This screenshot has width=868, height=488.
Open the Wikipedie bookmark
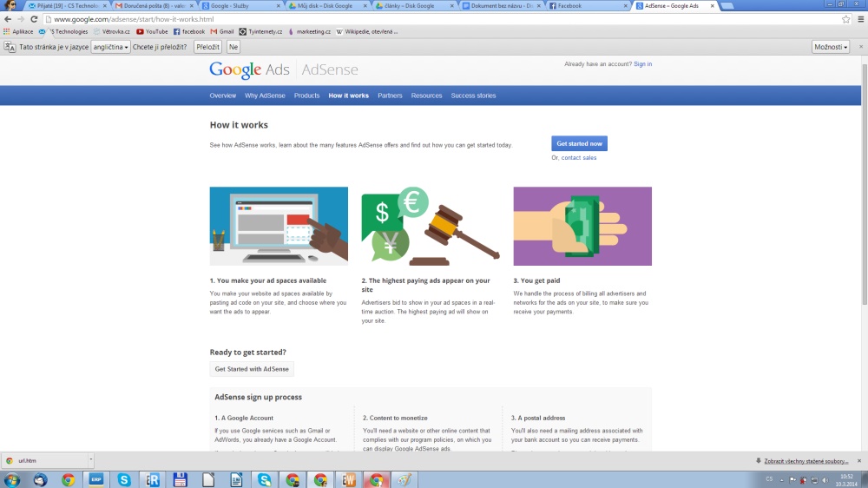(366, 31)
